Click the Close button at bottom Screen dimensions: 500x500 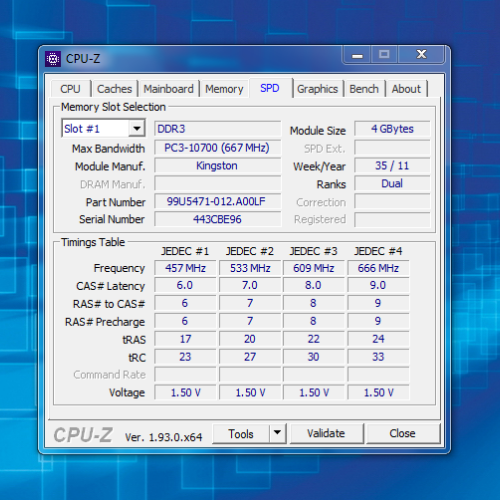(x=402, y=433)
